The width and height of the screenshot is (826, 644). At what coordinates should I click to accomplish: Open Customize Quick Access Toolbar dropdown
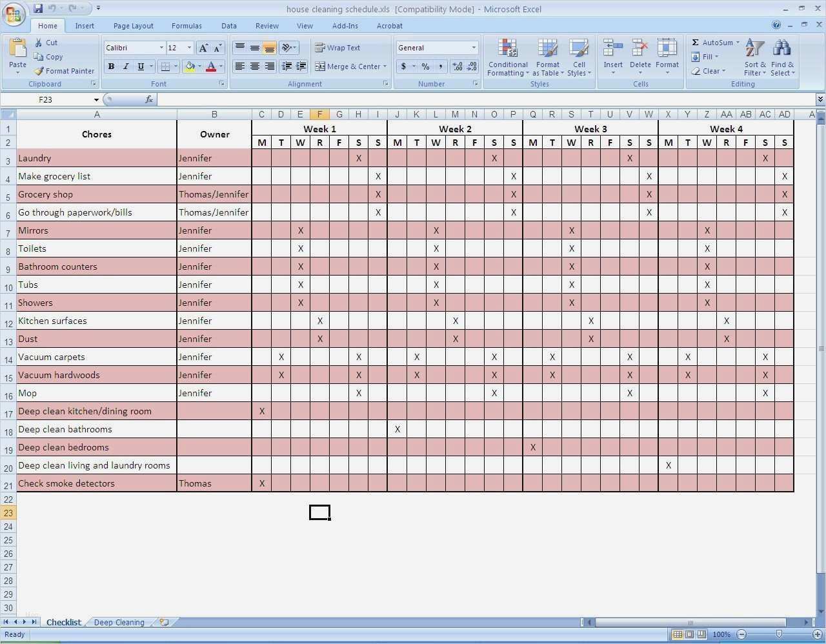coord(98,8)
